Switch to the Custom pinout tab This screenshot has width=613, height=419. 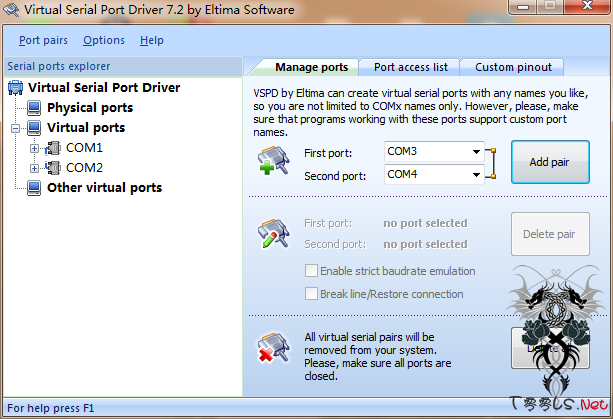(x=513, y=67)
